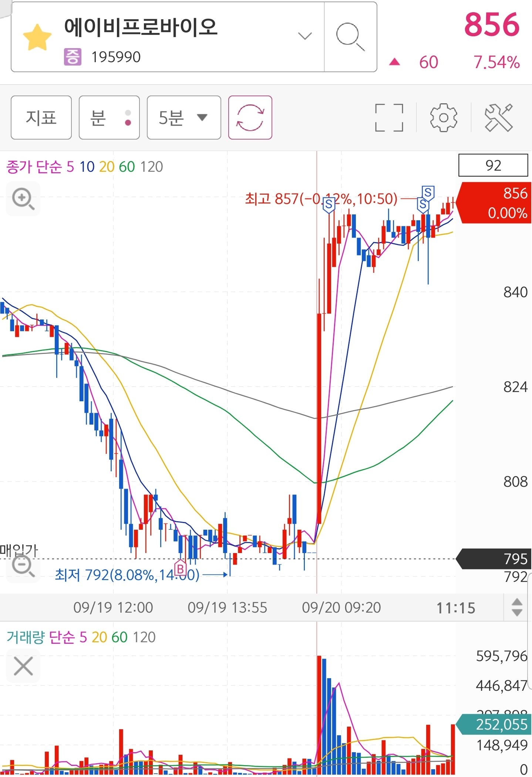Tap the purchase price tag 795
This screenshot has height=777, width=532.
(x=494, y=559)
